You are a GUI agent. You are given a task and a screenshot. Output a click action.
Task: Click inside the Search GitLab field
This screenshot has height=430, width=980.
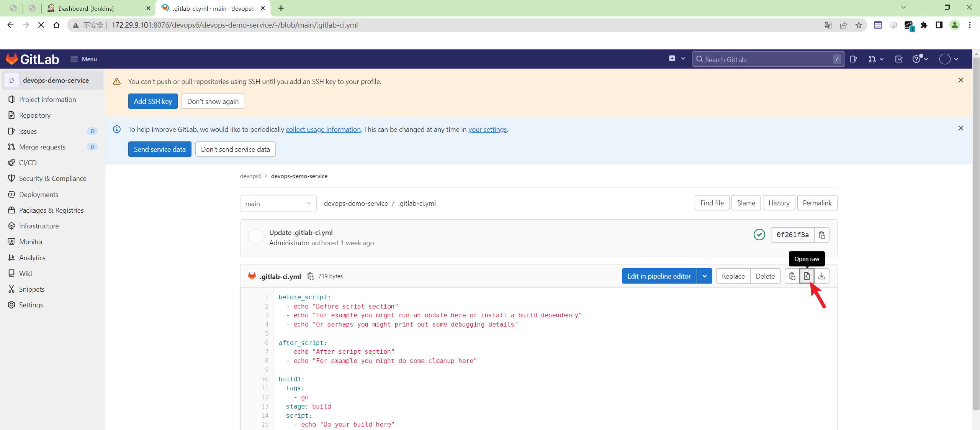tap(766, 59)
